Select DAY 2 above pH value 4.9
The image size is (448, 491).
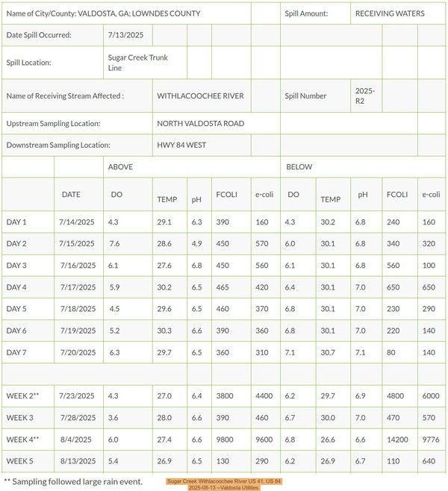[196, 243]
